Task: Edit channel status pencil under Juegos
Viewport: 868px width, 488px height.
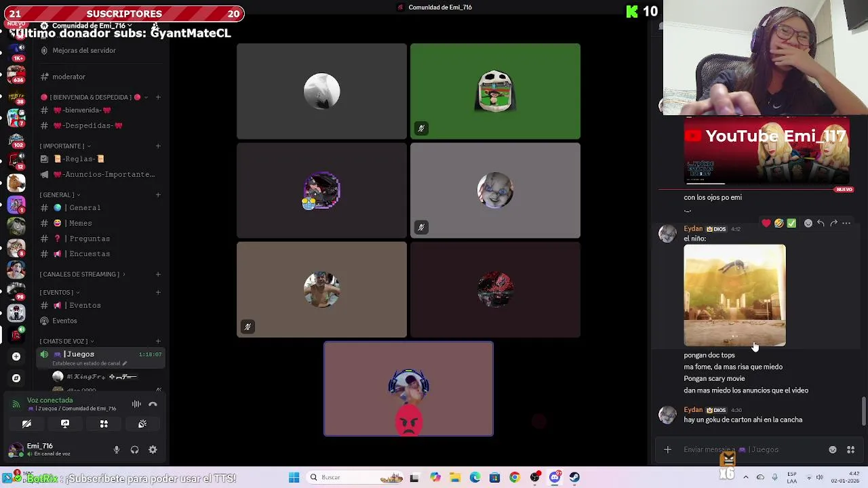Action: pyautogui.click(x=125, y=363)
